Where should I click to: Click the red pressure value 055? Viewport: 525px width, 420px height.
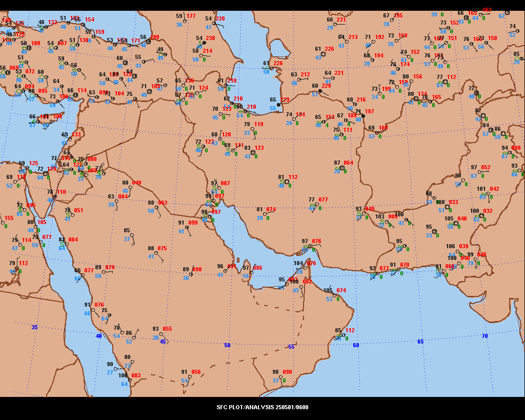click(168, 329)
